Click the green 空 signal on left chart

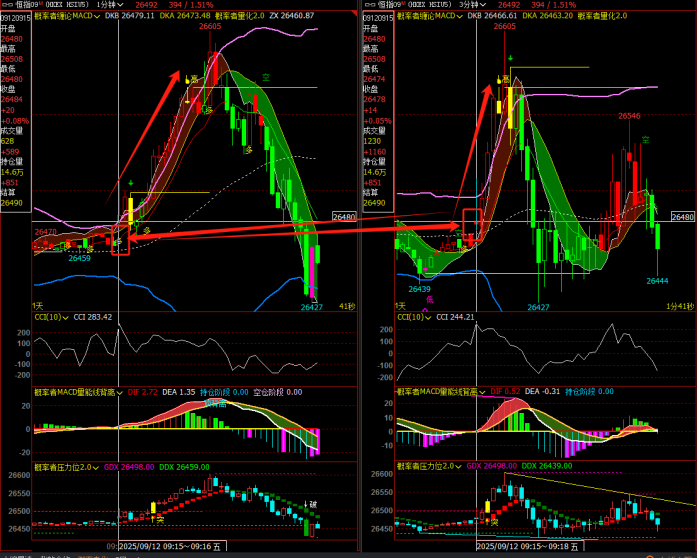265,76
